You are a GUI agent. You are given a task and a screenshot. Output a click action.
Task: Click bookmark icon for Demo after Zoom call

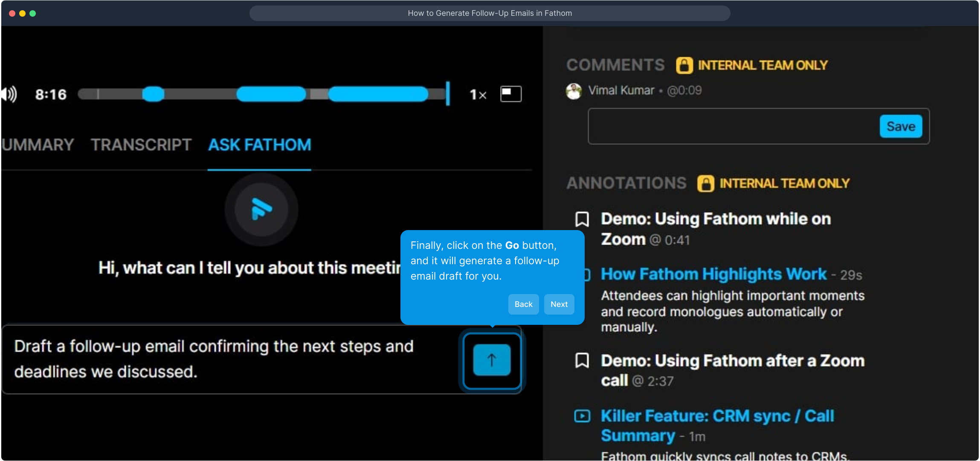coord(582,360)
